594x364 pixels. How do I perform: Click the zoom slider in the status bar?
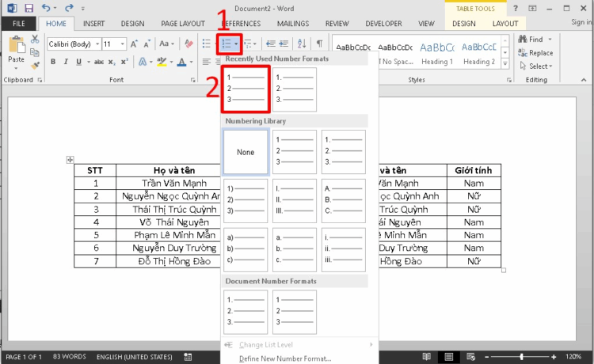click(x=520, y=357)
